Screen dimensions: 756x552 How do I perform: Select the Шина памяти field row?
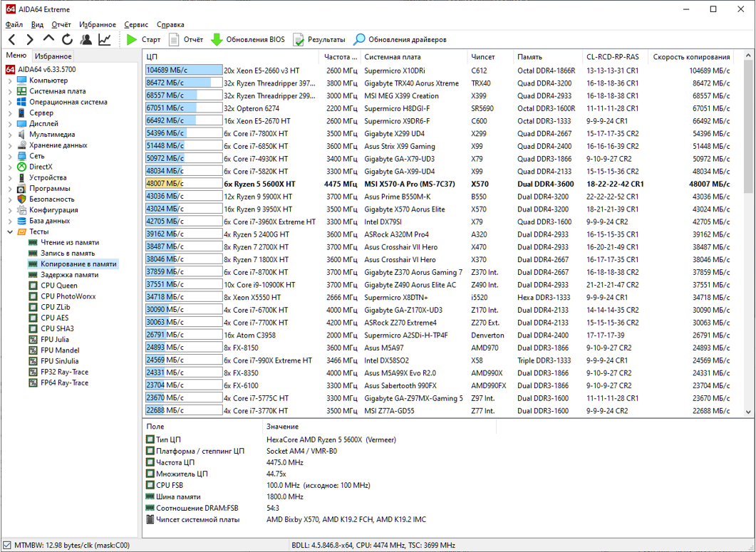[321, 496]
